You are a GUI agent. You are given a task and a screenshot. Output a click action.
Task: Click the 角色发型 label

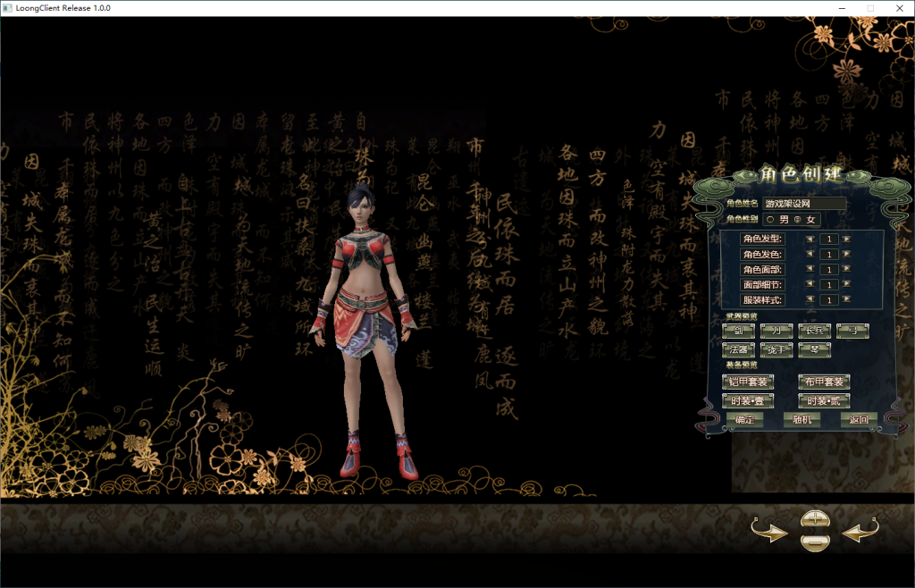click(762, 239)
